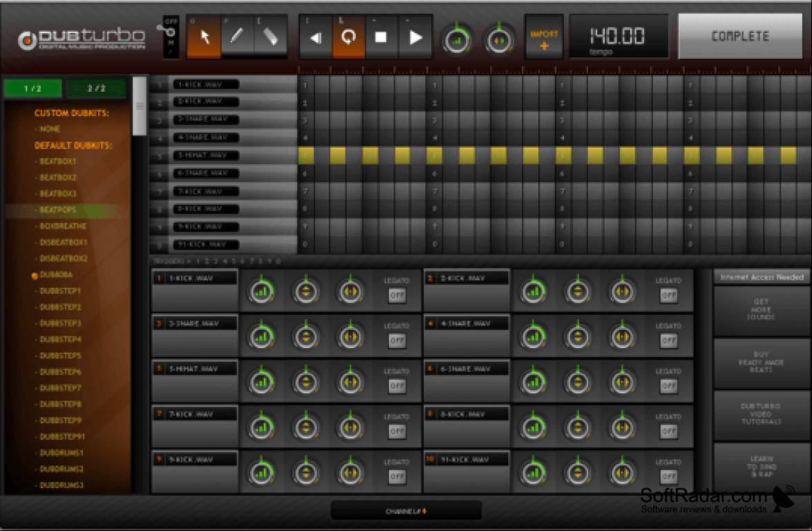Click the pitch knob for 2-KICK.WAV pad
812x531 pixels.
(x=578, y=291)
